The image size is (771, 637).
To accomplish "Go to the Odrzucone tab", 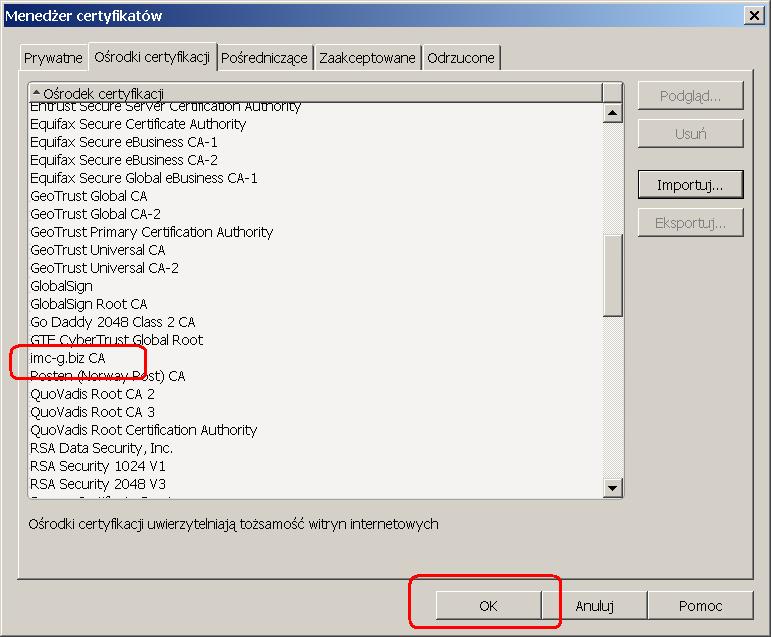I will pyautogui.click(x=460, y=58).
